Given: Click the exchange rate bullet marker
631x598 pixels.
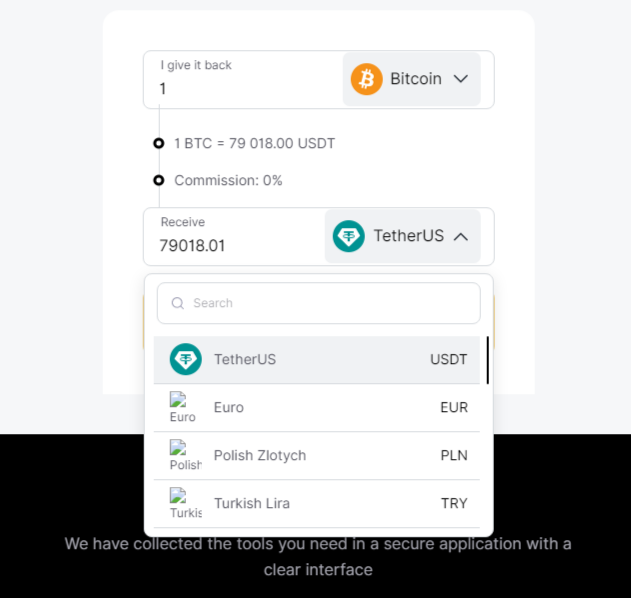Looking at the screenshot, I should coord(159,143).
